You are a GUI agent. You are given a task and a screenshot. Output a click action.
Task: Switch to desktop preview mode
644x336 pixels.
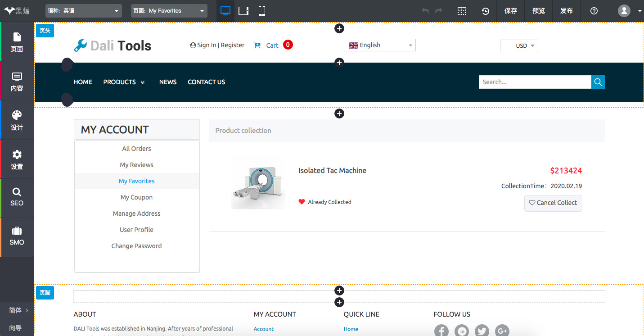point(225,11)
